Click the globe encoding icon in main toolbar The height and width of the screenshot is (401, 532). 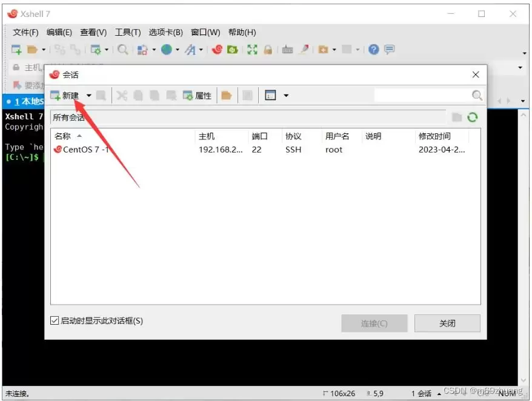(x=166, y=50)
